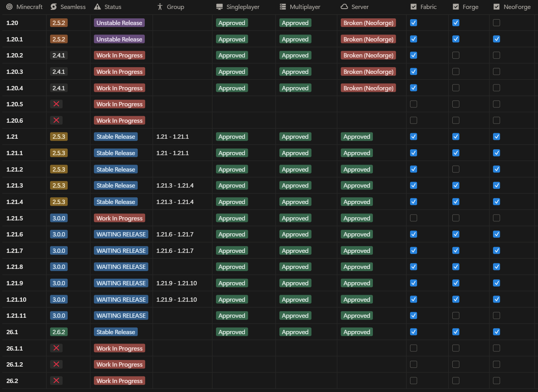Check Forge for version 1.21.11
The height and width of the screenshot is (392, 538).
click(x=456, y=315)
